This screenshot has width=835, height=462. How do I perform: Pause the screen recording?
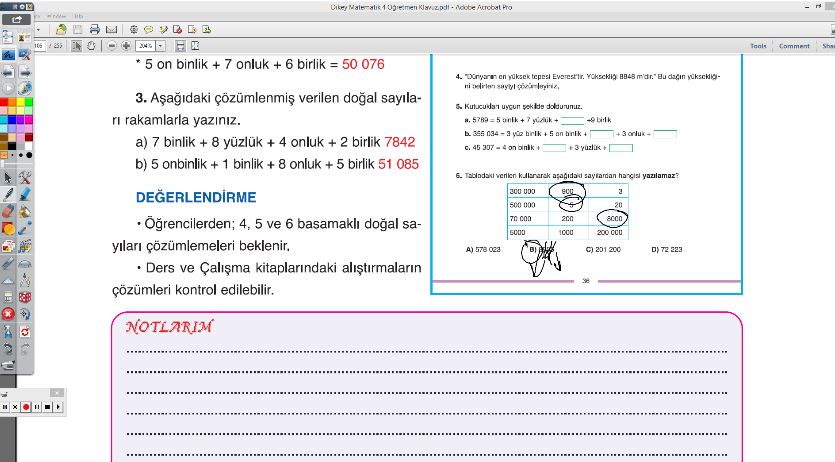(x=37, y=407)
